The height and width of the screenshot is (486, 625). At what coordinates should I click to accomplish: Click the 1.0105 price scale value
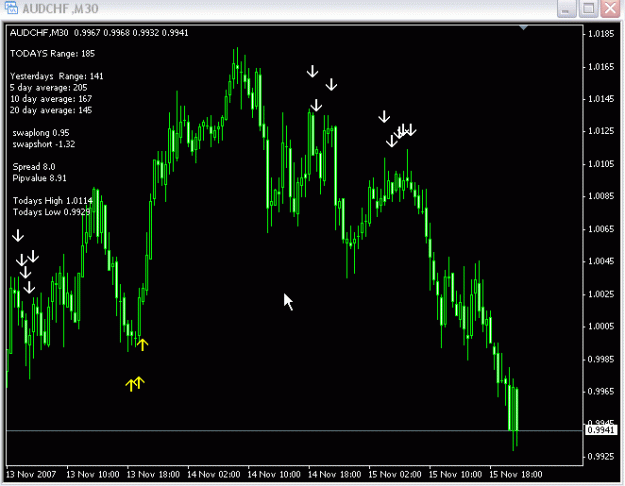click(x=601, y=164)
